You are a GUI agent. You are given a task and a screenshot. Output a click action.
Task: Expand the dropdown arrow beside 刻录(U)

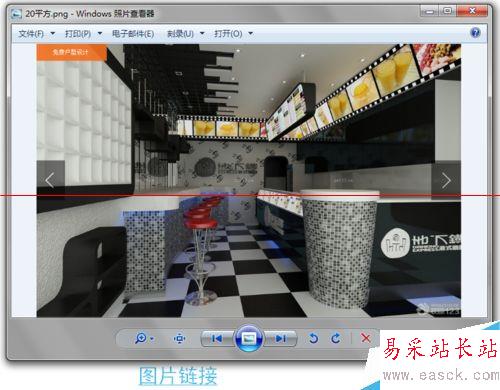click(202, 34)
